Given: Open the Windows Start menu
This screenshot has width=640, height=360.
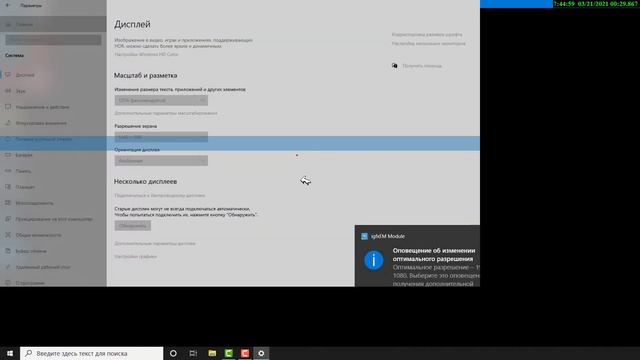Looking at the screenshot, I should coord(10,353).
